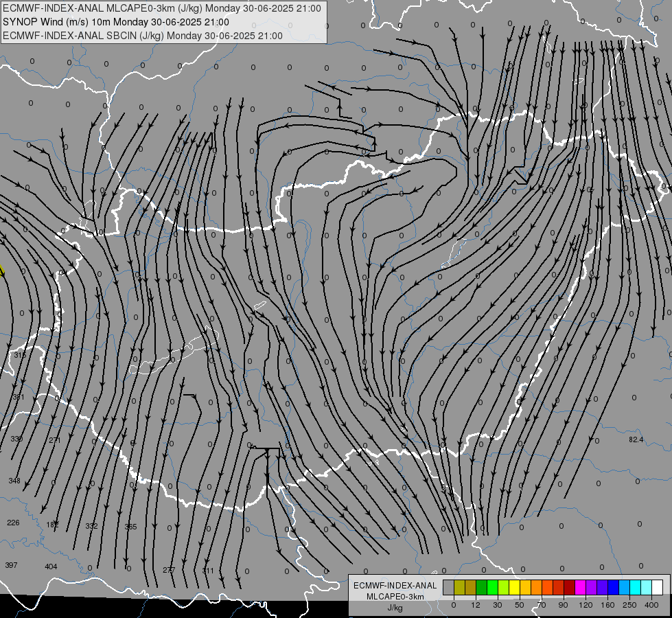Select the pure yellow legend swatch
The height and width of the screenshot is (618, 672).
point(514,588)
